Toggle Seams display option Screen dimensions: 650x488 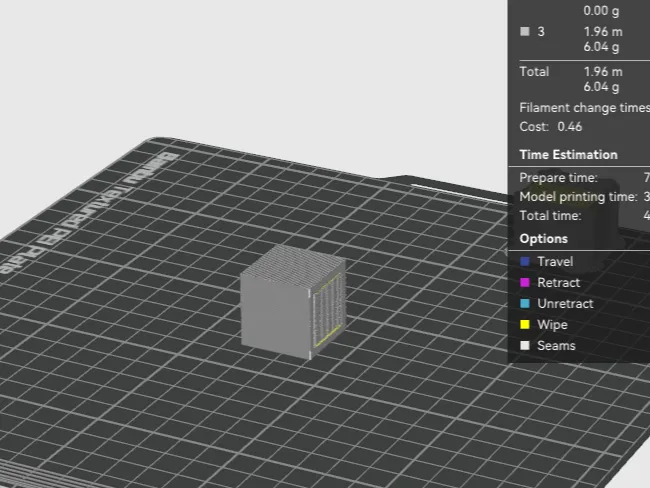click(x=556, y=346)
